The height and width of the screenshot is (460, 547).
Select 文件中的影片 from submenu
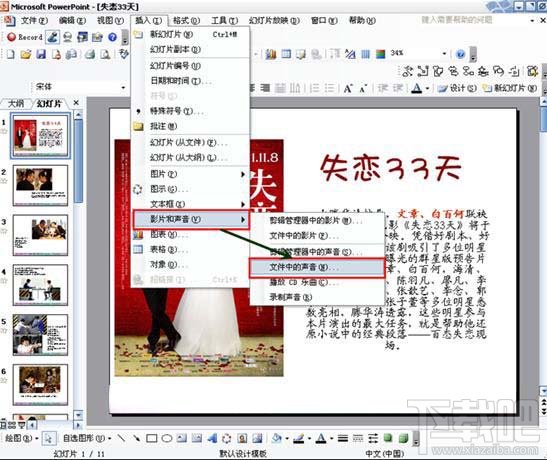pos(317,236)
